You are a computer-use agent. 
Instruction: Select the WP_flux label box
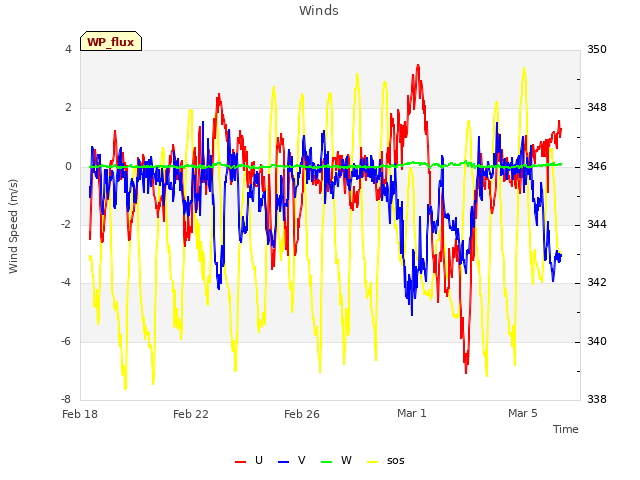111,41
